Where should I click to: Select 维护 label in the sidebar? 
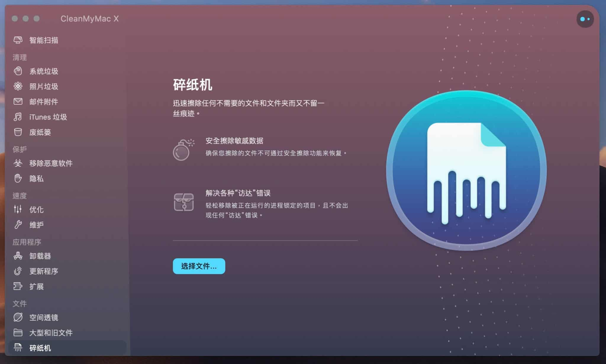(36, 225)
